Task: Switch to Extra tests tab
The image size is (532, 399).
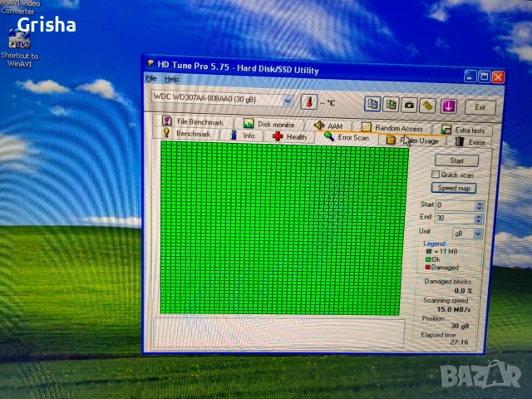Action: tap(463, 130)
